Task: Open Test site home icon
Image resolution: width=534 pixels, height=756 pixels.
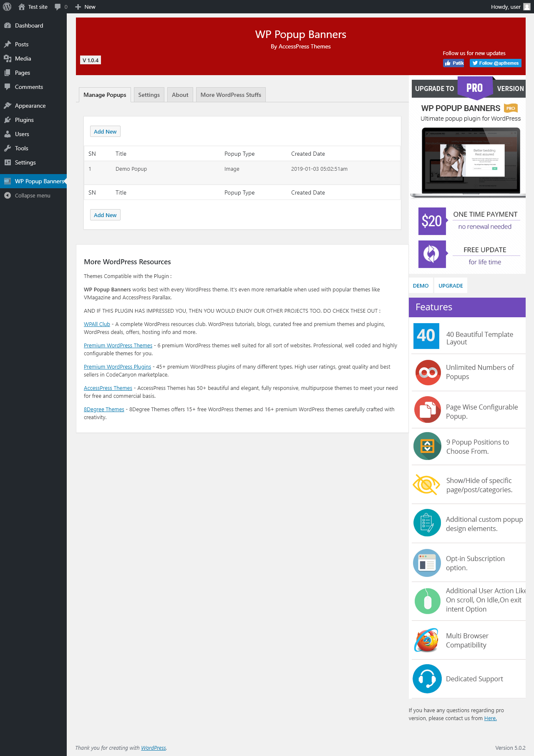Action: (22, 7)
